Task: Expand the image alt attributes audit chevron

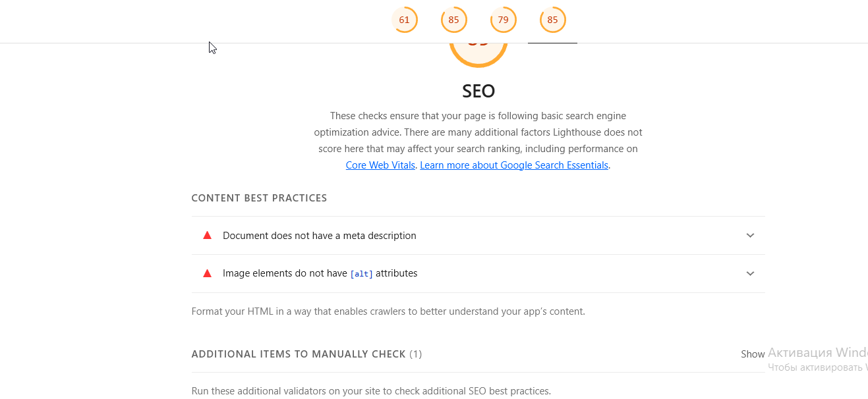Action: pyautogui.click(x=750, y=274)
